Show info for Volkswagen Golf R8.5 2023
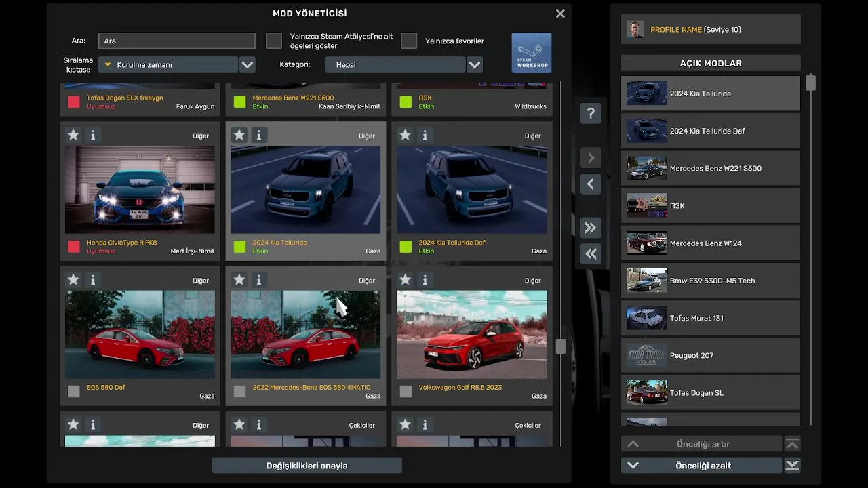Image resolution: width=868 pixels, height=488 pixels. [425, 279]
